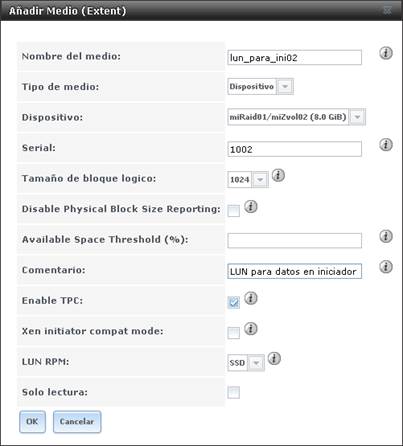The image size is (403, 446).
Task: Click info icon next to Tamaño de bloque logico
Action: coord(278,175)
